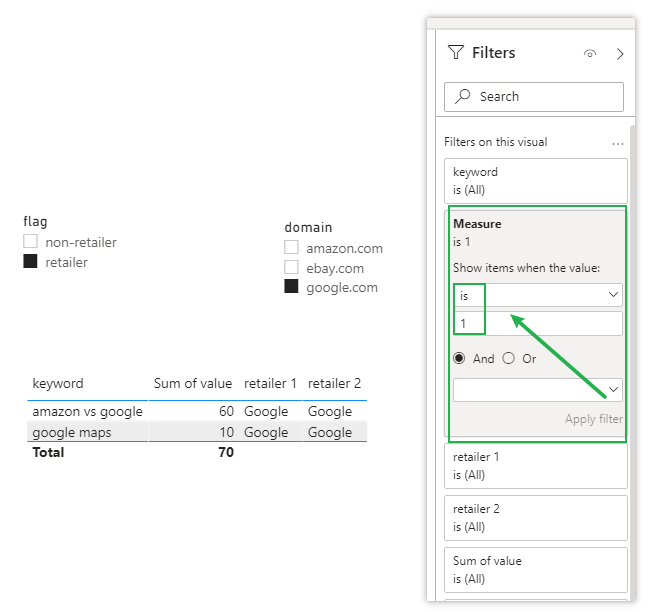The width and height of the screenshot is (660, 612).
Task: Click the search magnifier icon
Action: pos(463,96)
